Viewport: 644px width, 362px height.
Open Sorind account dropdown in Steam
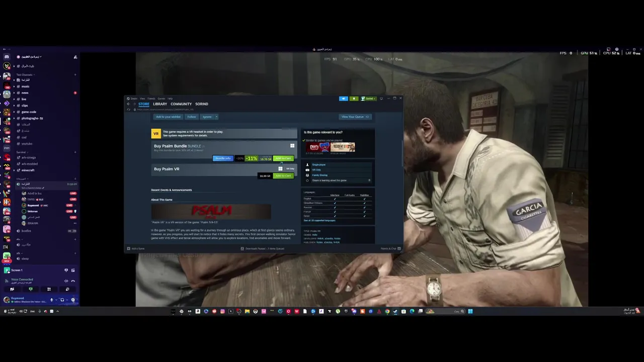(369, 99)
